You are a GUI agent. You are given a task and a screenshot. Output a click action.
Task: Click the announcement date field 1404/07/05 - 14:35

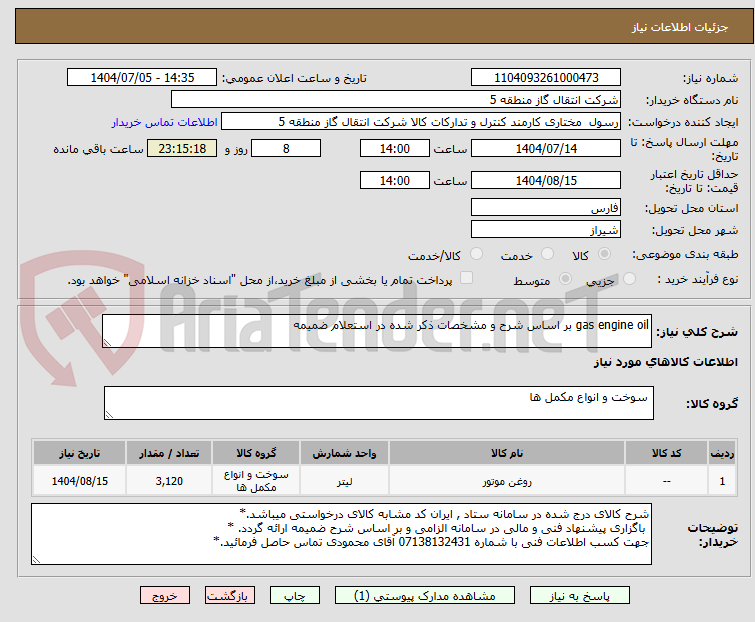(142, 78)
